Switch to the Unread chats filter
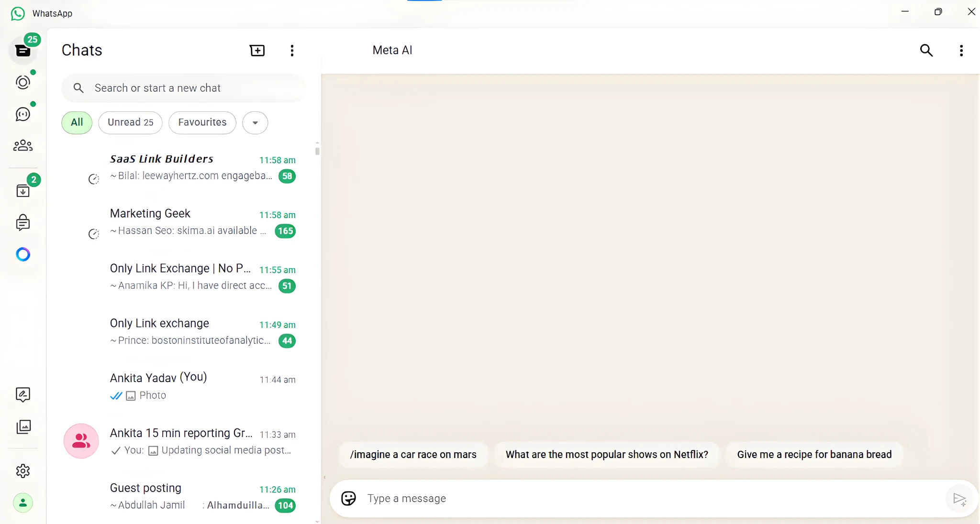This screenshot has height=524, width=980. point(130,122)
